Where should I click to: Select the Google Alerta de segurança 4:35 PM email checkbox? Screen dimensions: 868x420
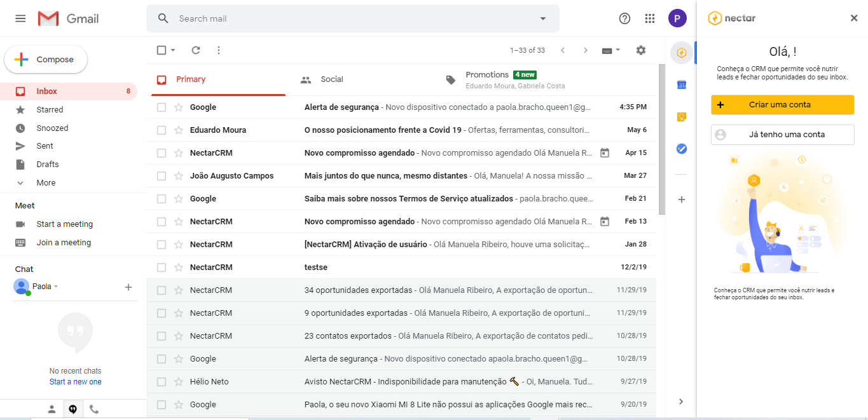coord(162,107)
